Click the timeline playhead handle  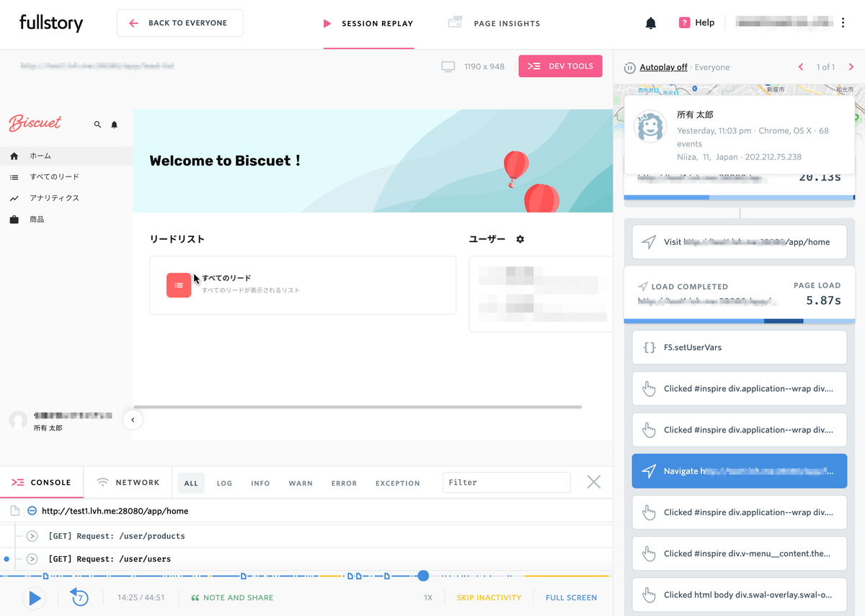(423, 576)
